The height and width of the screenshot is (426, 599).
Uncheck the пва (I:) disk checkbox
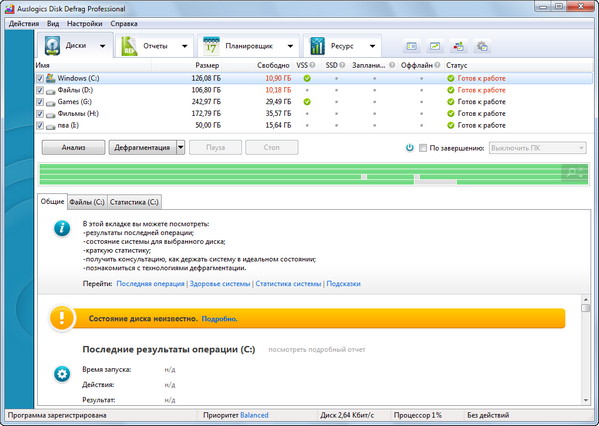click(x=40, y=125)
